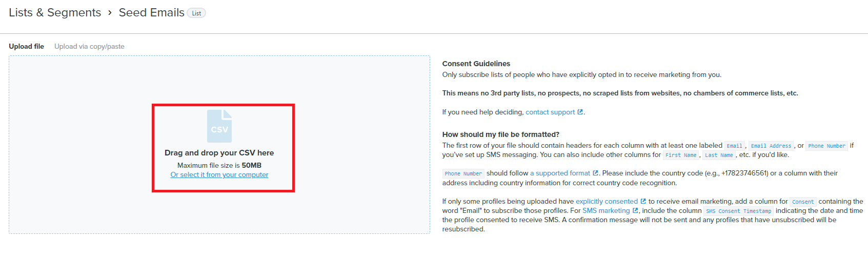Click the SMS Consent Timestamp code label
This screenshot has width=868, height=256.
coord(738,211)
